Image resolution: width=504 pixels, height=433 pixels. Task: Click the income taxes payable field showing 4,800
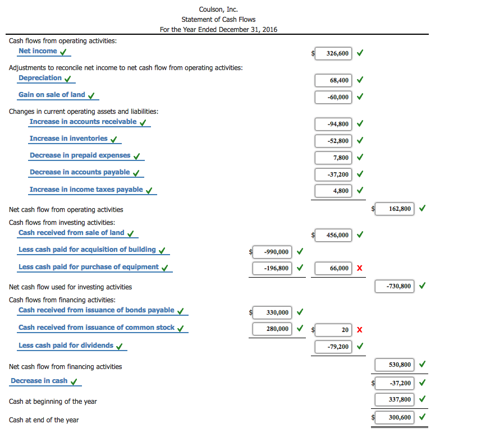click(333, 191)
